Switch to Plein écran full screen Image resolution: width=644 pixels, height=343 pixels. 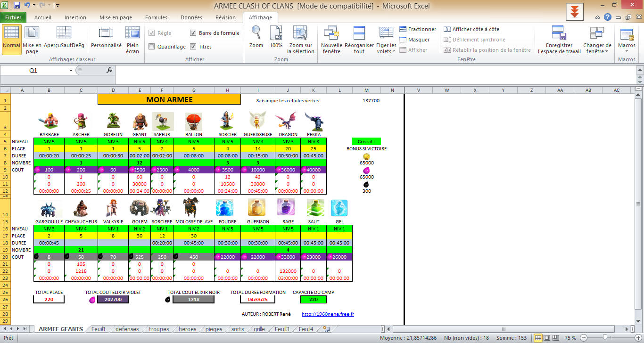coord(132,40)
